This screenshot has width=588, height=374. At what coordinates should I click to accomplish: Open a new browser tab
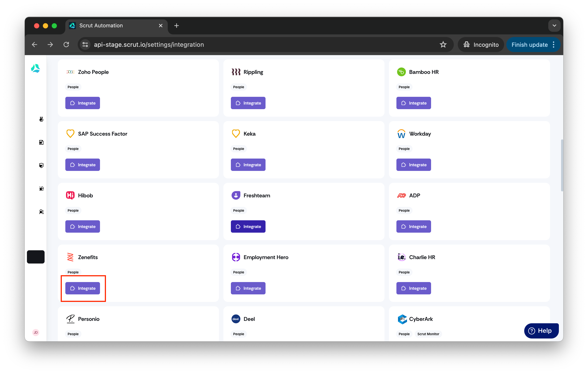(x=176, y=26)
